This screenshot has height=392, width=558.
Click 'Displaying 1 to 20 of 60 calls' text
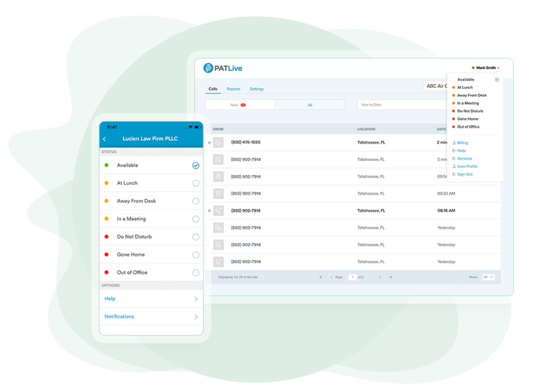point(238,277)
